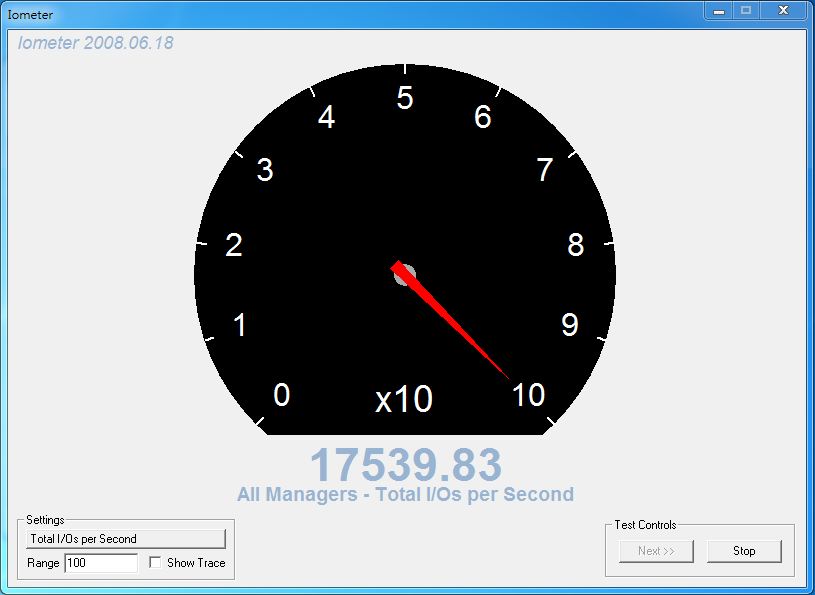
Task: Click the 17539.83 readout value
Action: [x=405, y=465]
